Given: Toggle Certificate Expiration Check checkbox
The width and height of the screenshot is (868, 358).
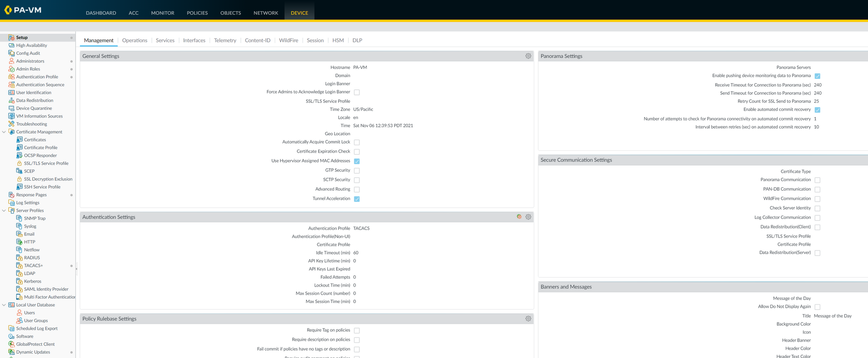Looking at the screenshot, I should (x=357, y=152).
